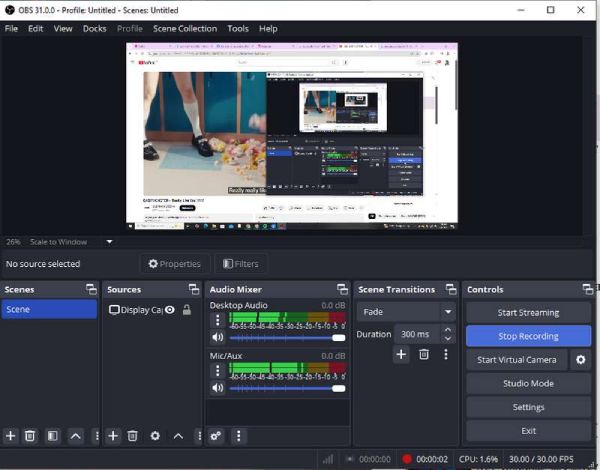Viewport: 600px width, 470px height.
Task: Open Scenes dock overflow dots menu
Action: coord(97,436)
